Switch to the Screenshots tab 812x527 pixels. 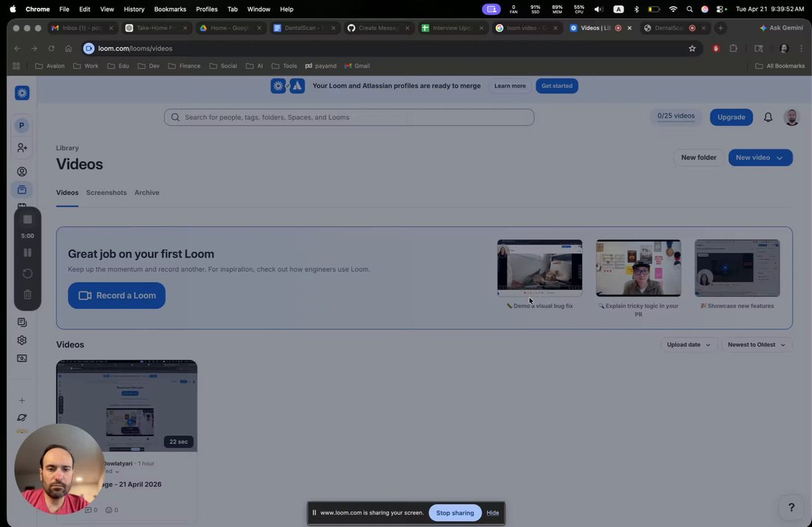point(106,193)
